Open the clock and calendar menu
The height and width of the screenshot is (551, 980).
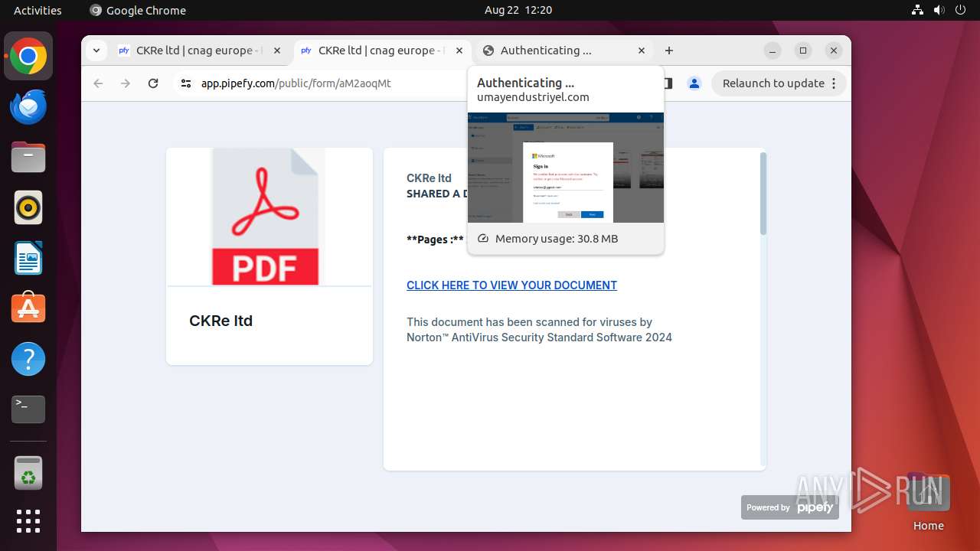point(518,10)
